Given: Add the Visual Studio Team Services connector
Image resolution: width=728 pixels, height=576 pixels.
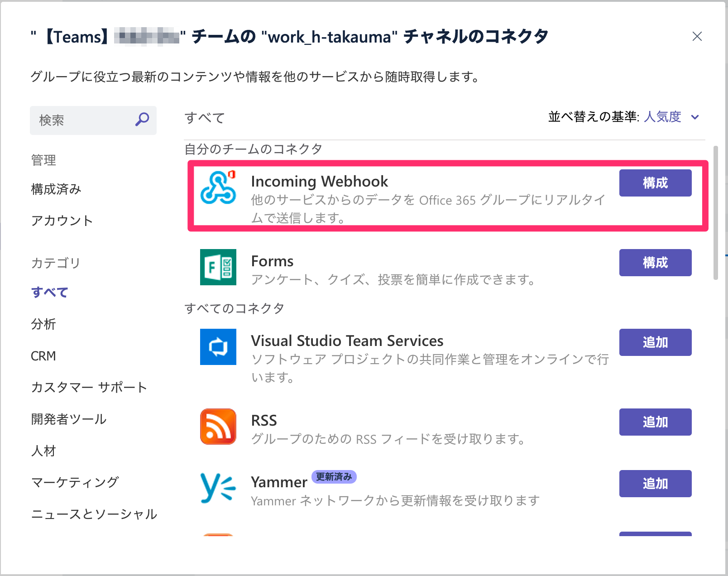Looking at the screenshot, I should [655, 342].
